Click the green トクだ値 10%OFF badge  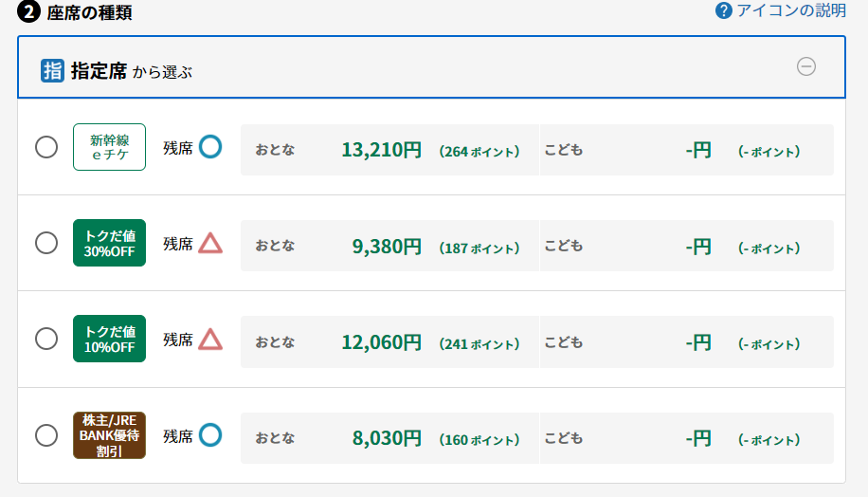click(110, 340)
